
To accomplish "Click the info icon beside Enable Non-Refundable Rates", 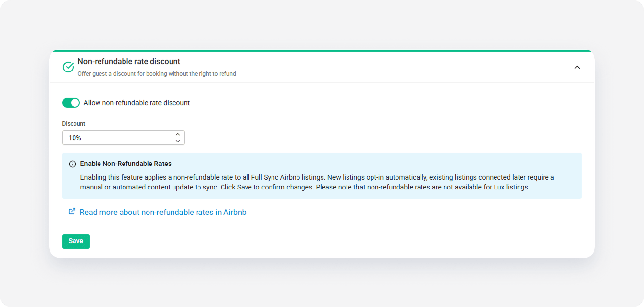I will [x=73, y=164].
